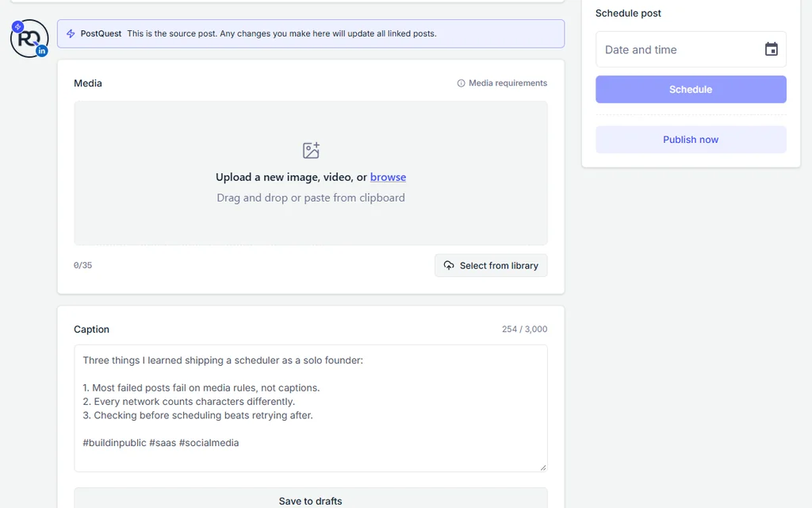Viewport: 812px width, 508px height.
Task: Click into the Caption text area
Action: pyautogui.click(x=311, y=409)
